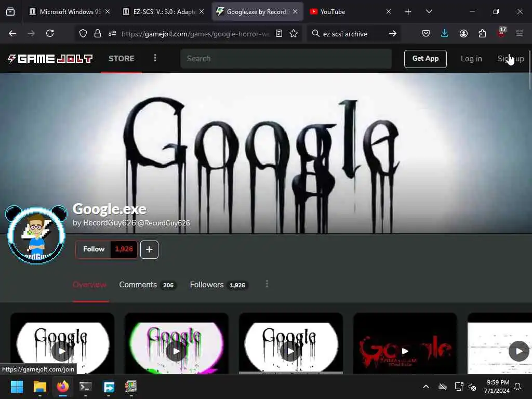Viewport: 532px width, 399px height.
Task: Open the Comments tab
Action: [147, 285]
